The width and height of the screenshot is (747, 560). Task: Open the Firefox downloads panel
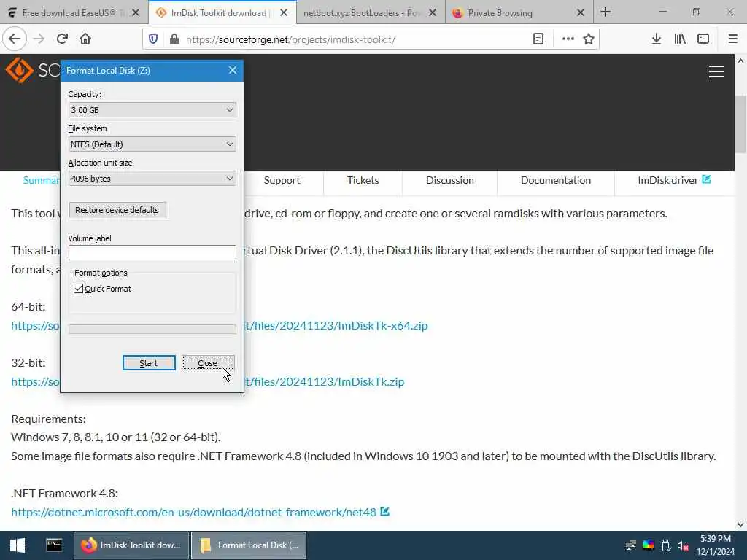657,39
